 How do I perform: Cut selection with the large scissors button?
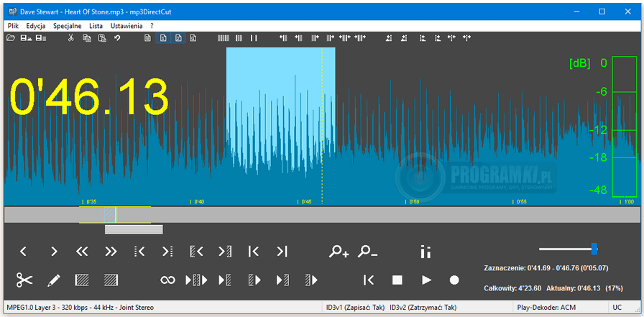pos(24,280)
